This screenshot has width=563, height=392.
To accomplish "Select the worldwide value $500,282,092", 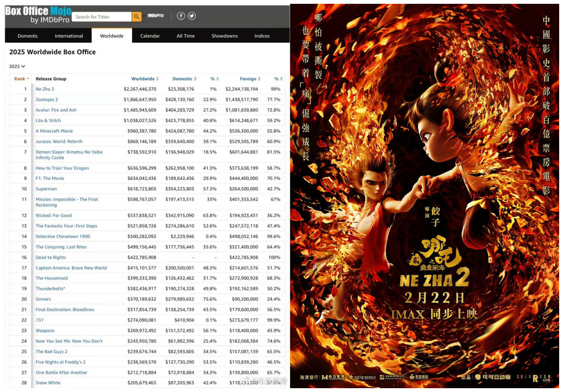I will click(x=142, y=236).
